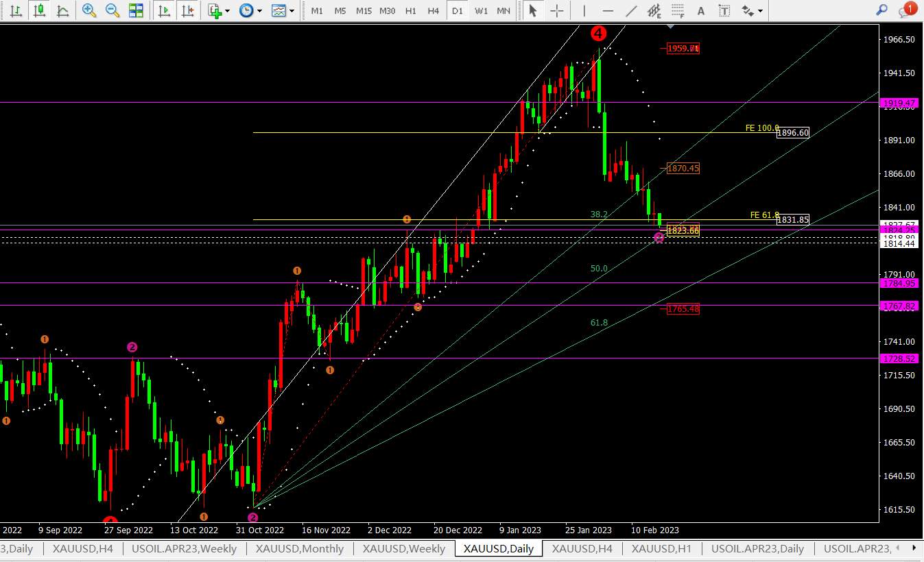The height and width of the screenshot is (562, 924).
Task: Click the 1959.71 price label
Action: click(683, 49)
